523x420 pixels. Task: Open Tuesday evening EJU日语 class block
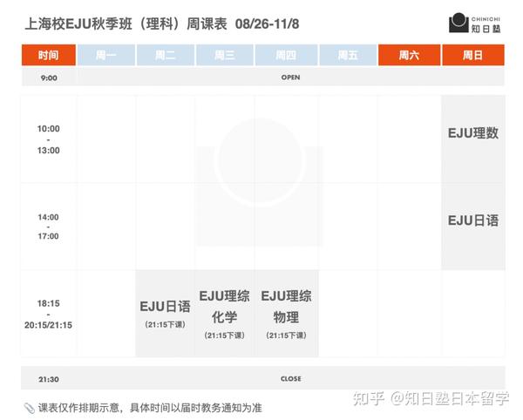[x=165, y=314]
